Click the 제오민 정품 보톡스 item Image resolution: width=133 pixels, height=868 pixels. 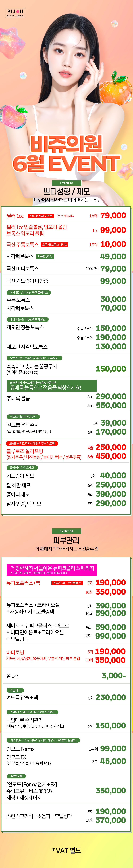click(25, 327)
